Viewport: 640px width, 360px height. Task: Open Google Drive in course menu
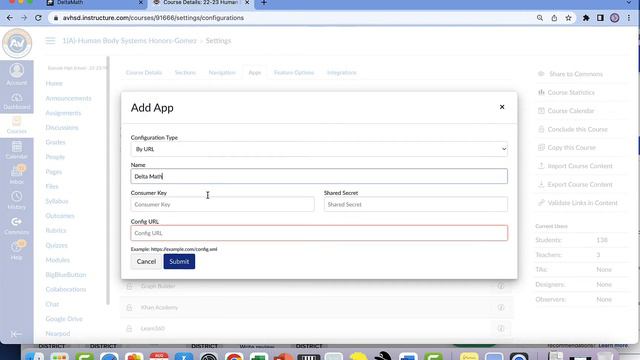(64, 319)
